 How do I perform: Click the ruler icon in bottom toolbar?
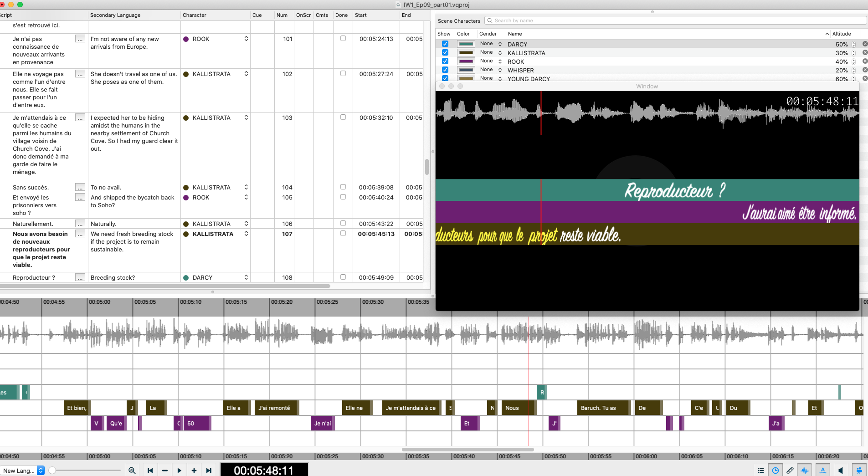click(x=790, y=471)
